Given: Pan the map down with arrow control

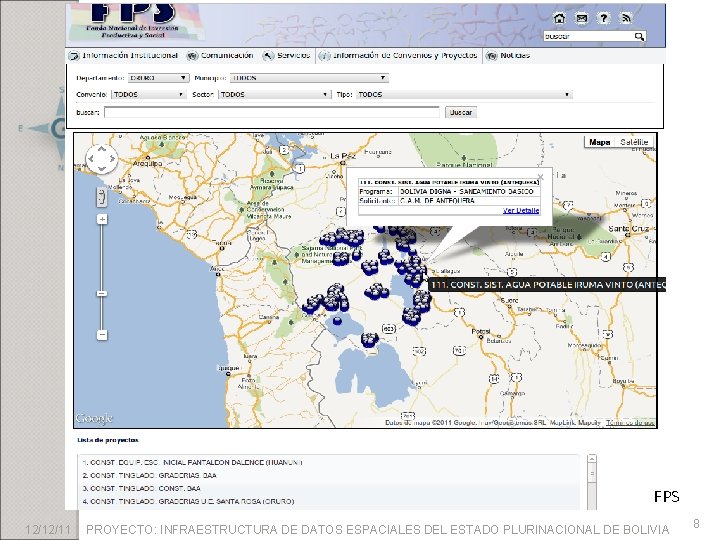Looking at the screenshot, I should click(101, 169).
